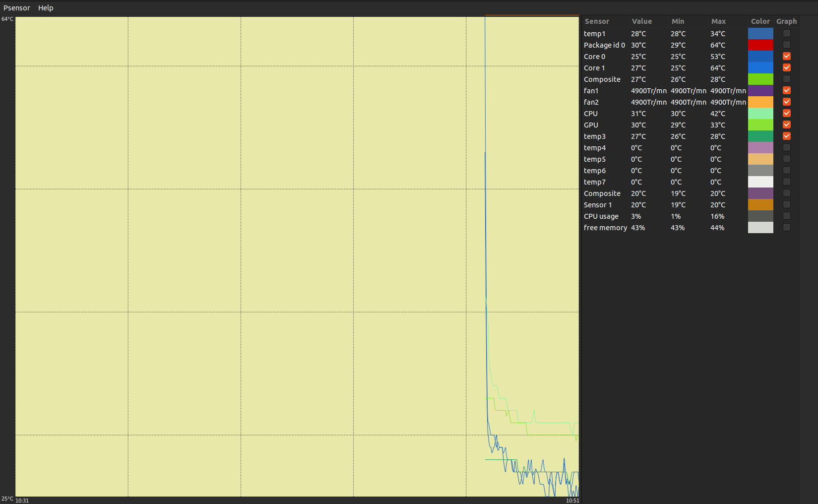Click the 64°C graph axis label
The width and height of the screenshot is (818, 504).
click(7, 19)
